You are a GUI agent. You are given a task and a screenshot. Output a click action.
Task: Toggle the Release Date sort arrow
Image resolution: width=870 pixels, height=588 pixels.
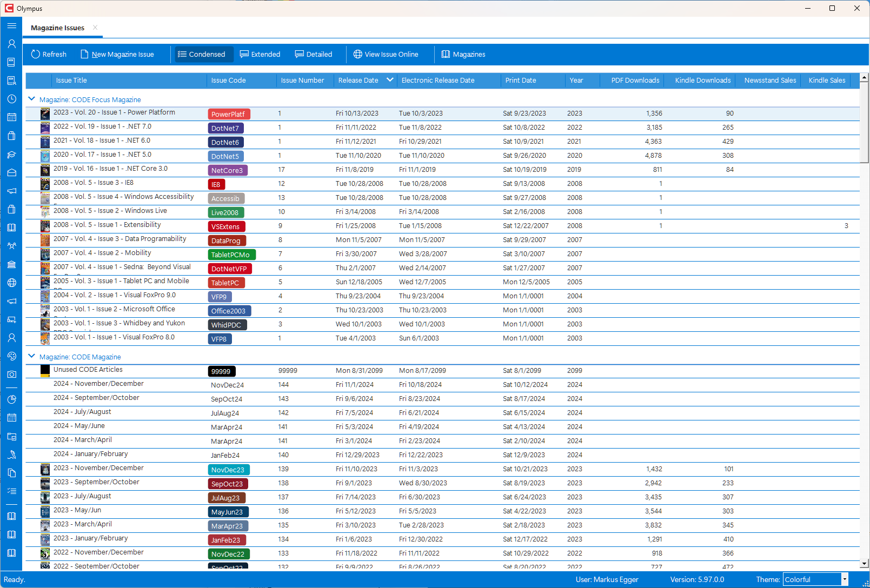coord(390,80)
